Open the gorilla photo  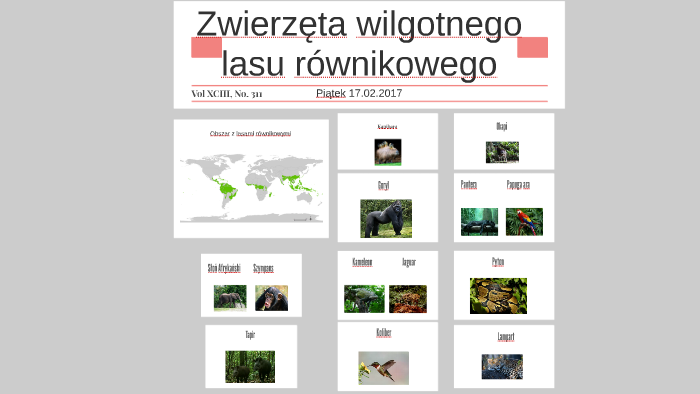point(386,218)
